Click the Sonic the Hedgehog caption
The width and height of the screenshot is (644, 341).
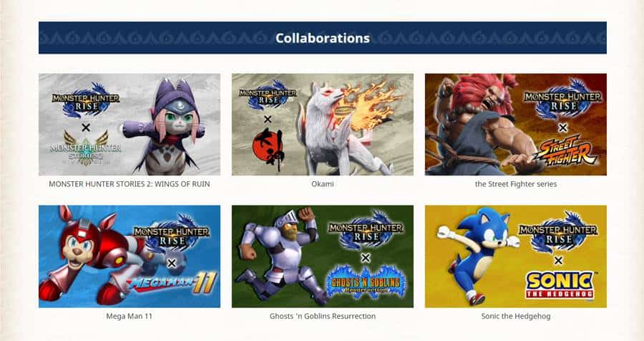(516, 316)
